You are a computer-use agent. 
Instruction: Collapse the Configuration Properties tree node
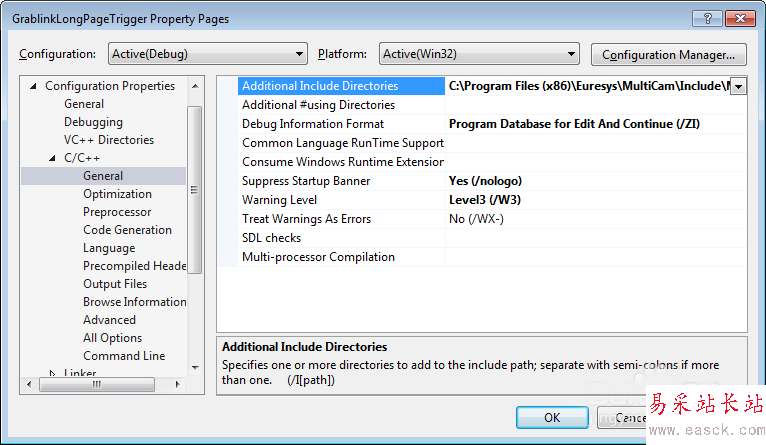34,87
